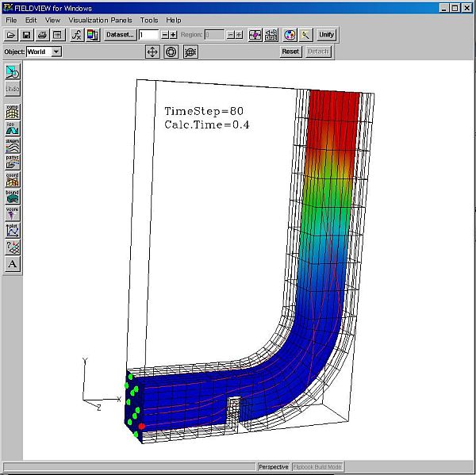The image size is (476, 475).
Task: Open the Boundary Surface panel icon
Action: pos(13,196)
